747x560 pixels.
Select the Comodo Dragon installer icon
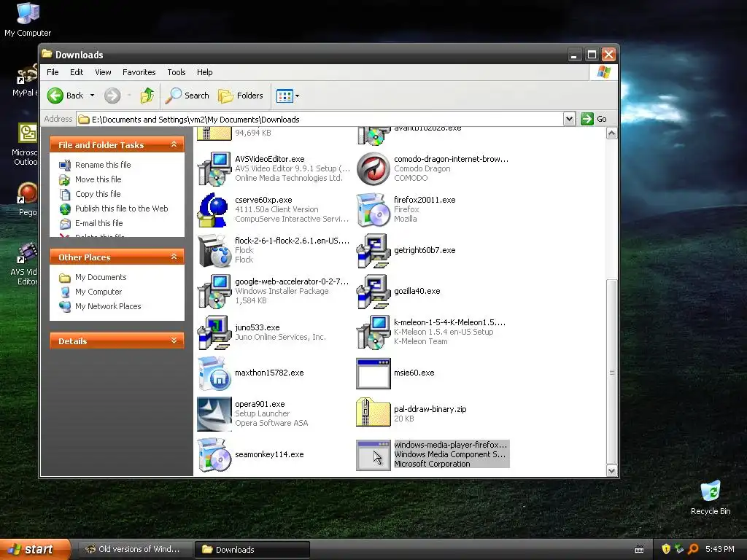(373, 169)
